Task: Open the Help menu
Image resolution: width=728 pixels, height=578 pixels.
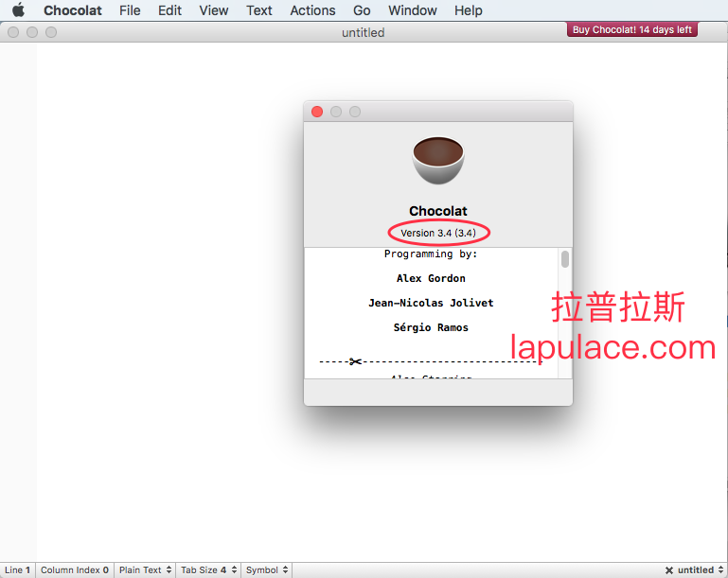Action: tap(468, 10)
